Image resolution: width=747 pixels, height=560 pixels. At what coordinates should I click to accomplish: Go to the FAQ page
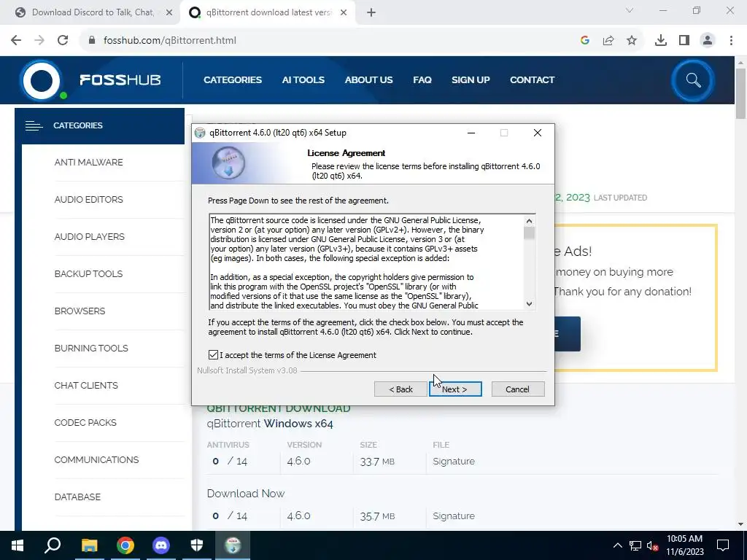click(x=422, y=80)
